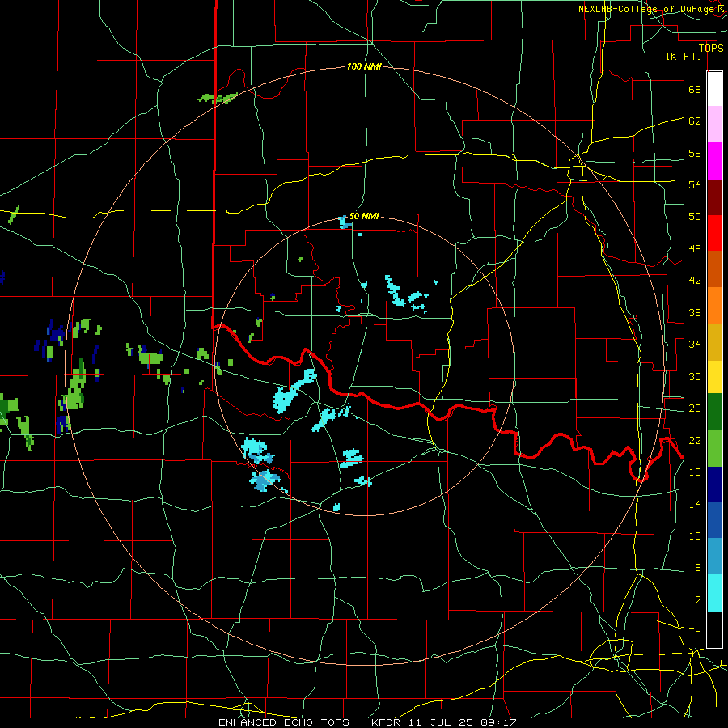Click the legend value '22'
The image size is (728, 728).
695,440
